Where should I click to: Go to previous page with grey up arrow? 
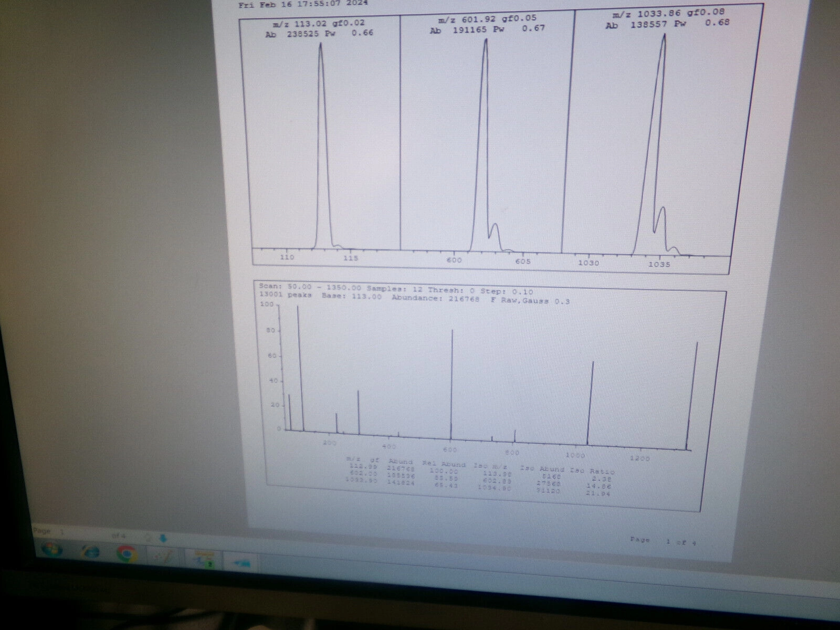pyautogui.click(x=149, y=537)
